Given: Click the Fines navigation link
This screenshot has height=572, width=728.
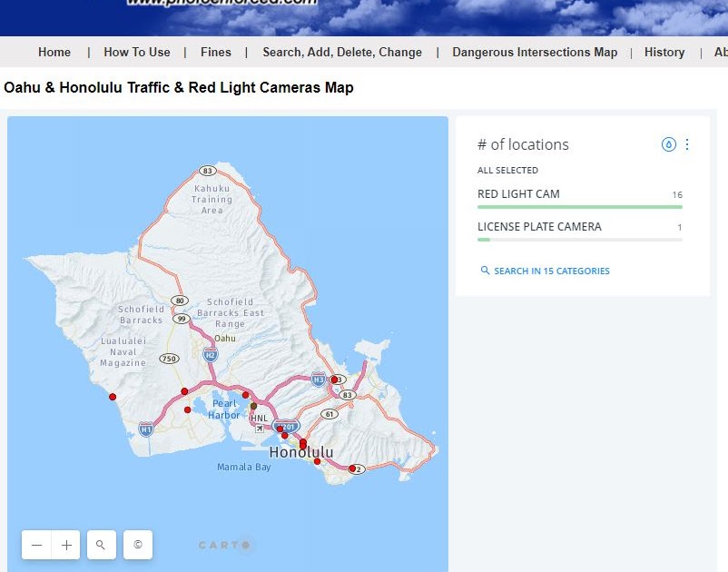Looking at the screenshot, I should coord(216,52).
